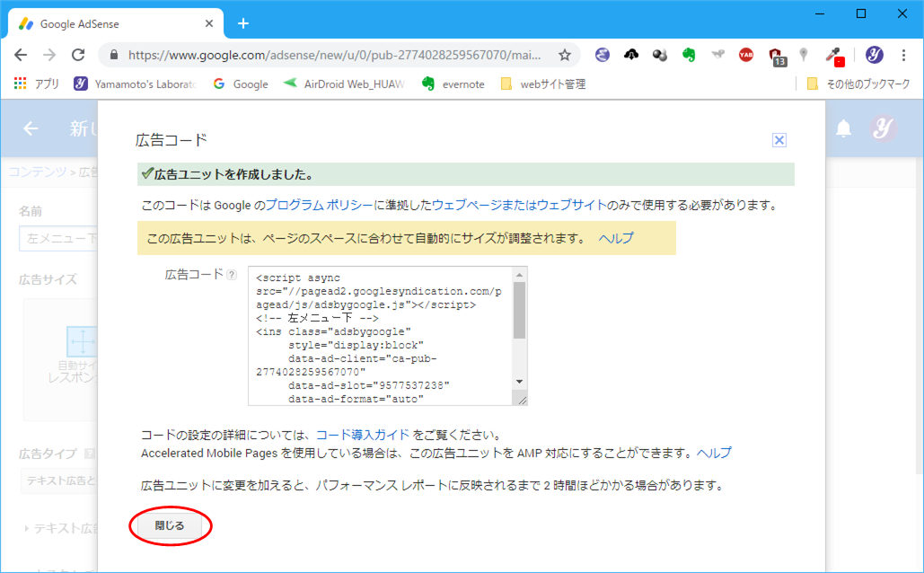This screenshot has height=573, width=924.
Task: Close the Google AdSense tab
Action: (x=209, y=23)
